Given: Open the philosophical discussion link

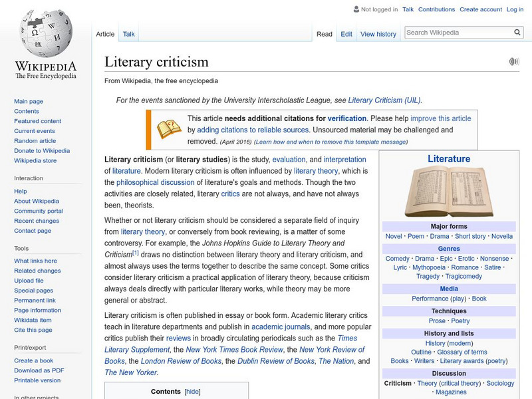Looking at the screenshot, I should click(x=156, y=182).
